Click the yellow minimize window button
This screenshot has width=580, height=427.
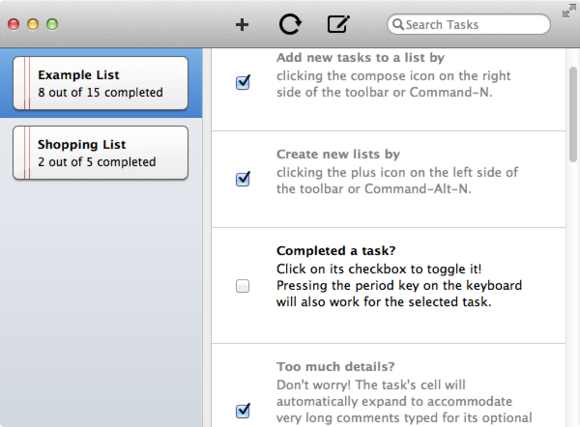pyautogui.click(x=33, y=24)
